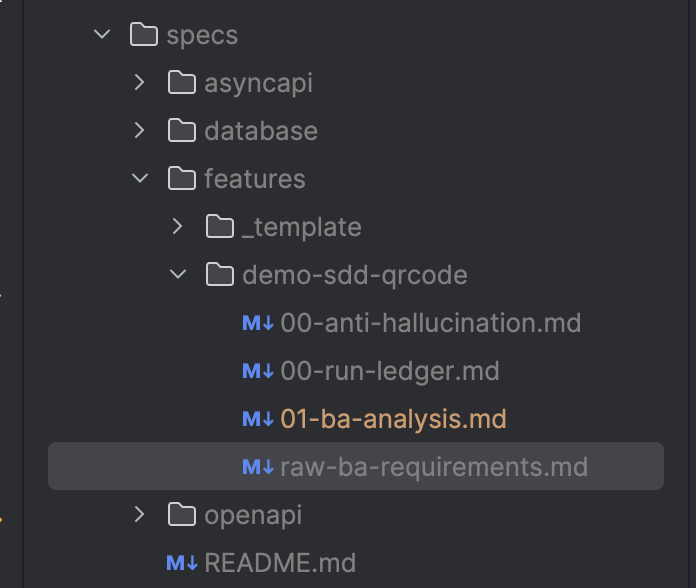The width and height of the screenshot is (696, 588).
Task: Select the raw-ba-requirements.md file
Action: coord(433,467)
